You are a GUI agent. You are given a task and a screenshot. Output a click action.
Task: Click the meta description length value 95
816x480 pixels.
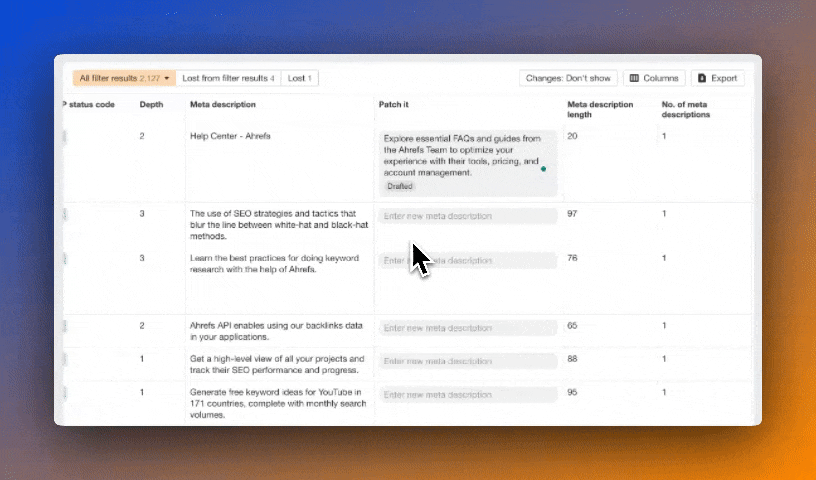pos(572,392)
